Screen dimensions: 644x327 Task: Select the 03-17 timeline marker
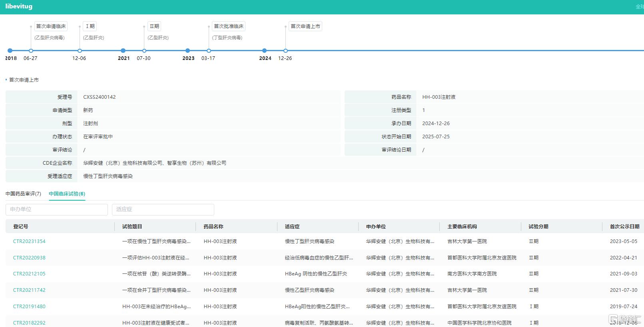pos(209,51)
